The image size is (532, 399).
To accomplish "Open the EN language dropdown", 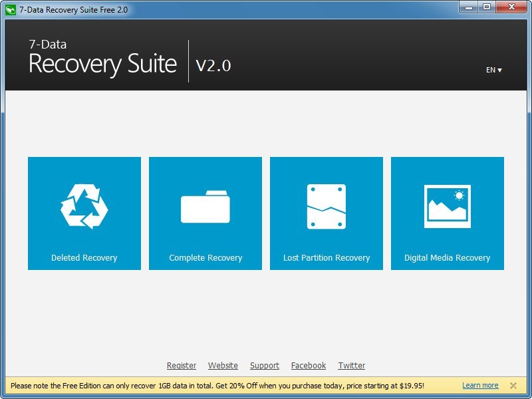I will 490,69.
